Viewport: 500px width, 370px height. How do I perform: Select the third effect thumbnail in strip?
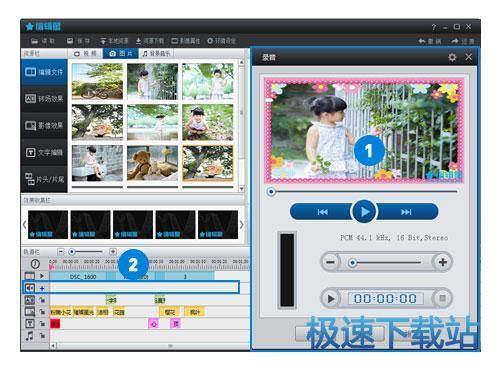pyautogui.click(x=133, y=224)
